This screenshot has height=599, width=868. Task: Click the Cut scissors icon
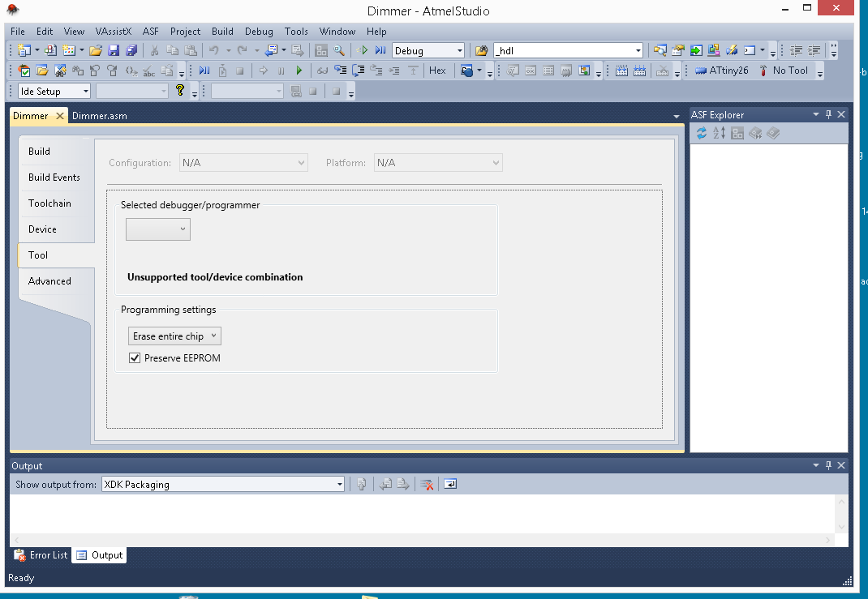tap(154, 50)
